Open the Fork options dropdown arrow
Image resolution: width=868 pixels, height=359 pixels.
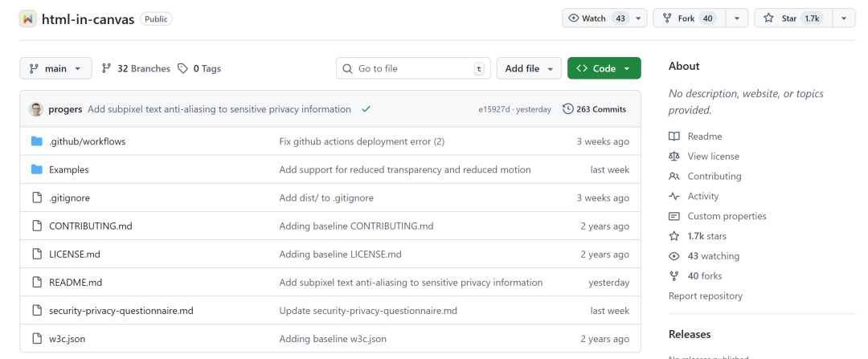pyautogui.click(x=737, y=18)
